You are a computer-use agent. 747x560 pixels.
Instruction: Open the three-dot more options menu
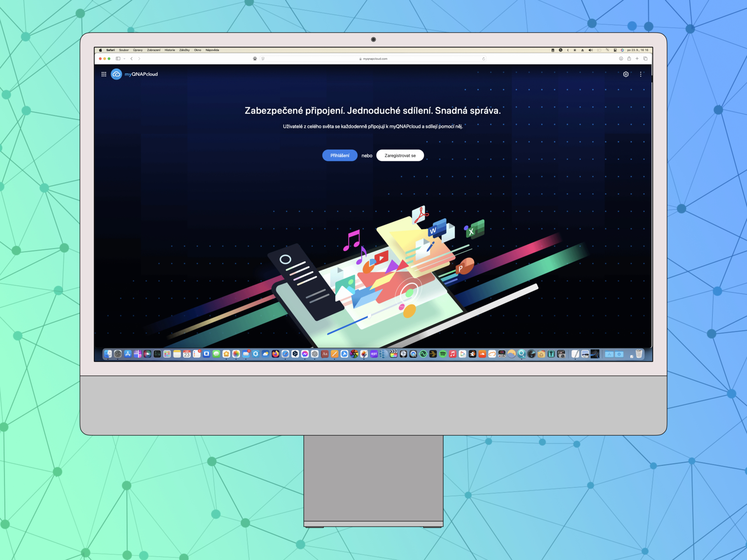pyautogui.click(x=640, y=74)
